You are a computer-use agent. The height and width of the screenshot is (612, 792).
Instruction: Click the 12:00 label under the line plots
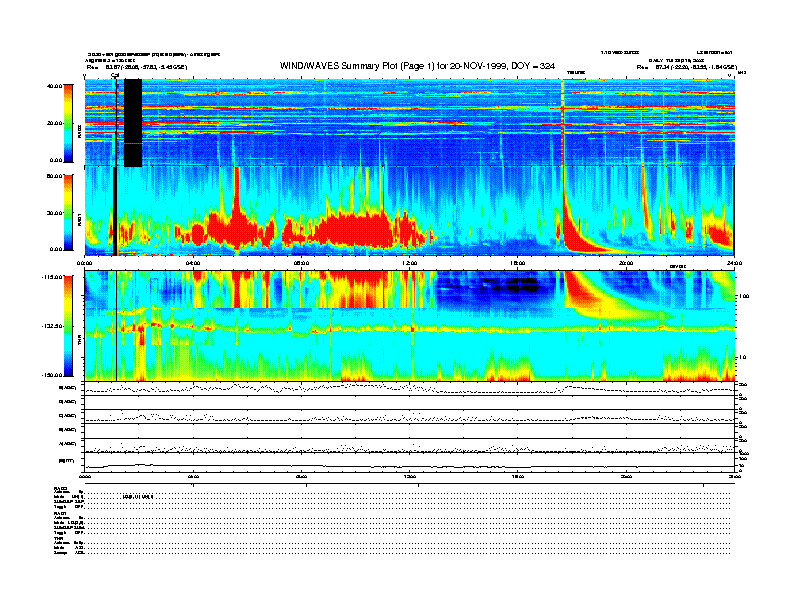click(410, 476)
